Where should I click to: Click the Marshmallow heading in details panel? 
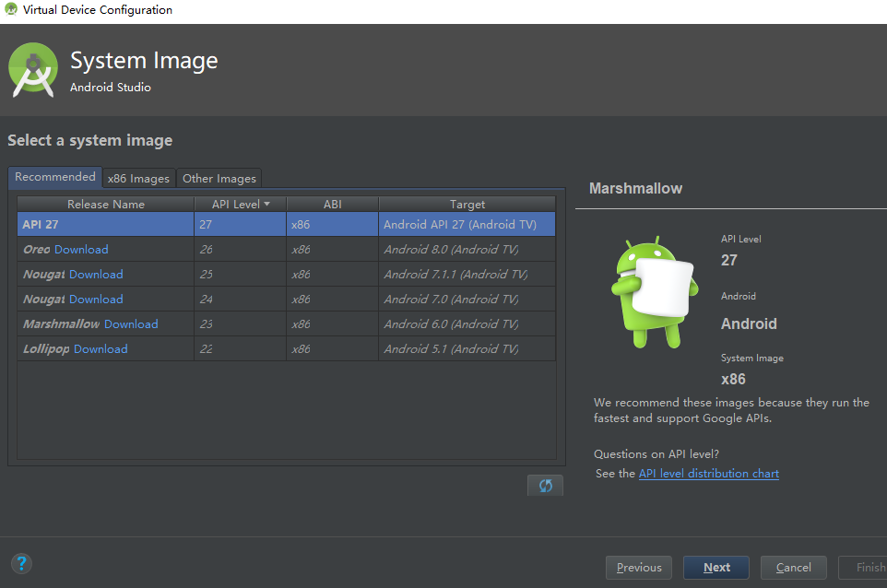(x=635, y=188)
